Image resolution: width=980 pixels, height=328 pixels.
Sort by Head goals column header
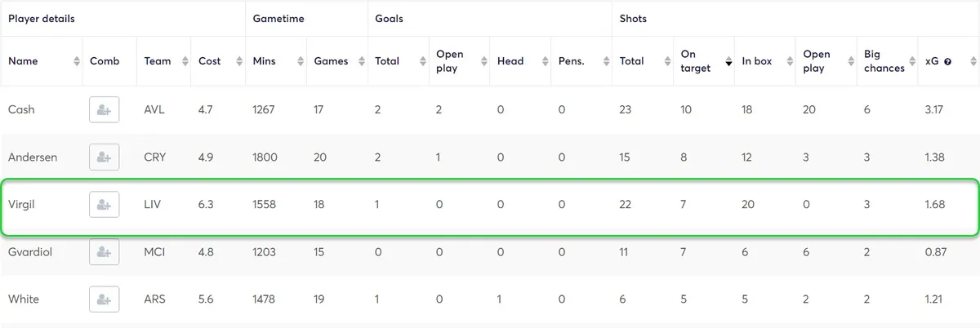point(520,61)
